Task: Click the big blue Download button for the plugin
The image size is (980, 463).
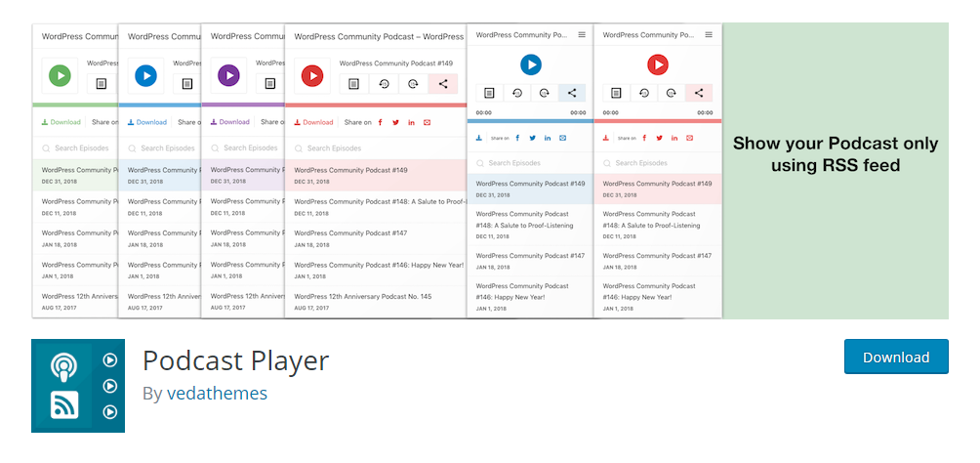Action: (896, 357)
